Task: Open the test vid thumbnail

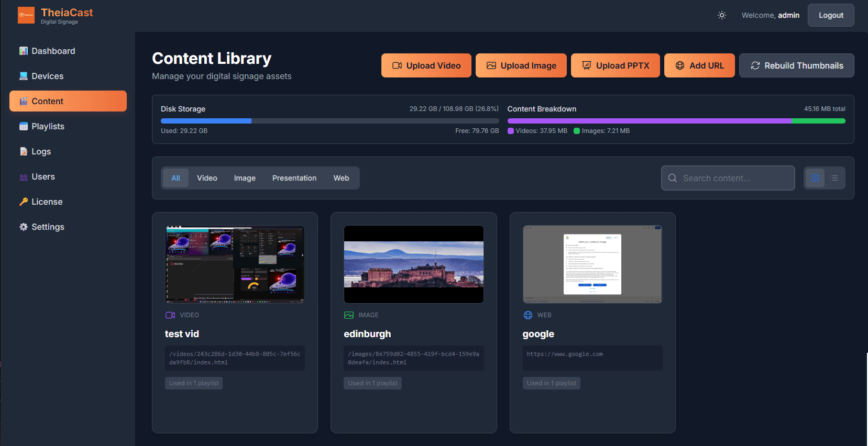Action: tap(235, 264)
